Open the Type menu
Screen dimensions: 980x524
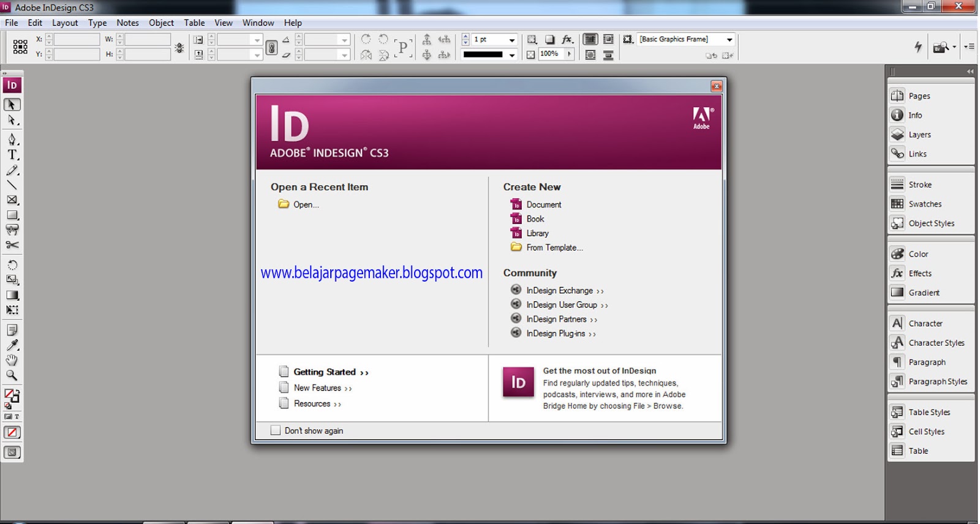pos(97,23)
